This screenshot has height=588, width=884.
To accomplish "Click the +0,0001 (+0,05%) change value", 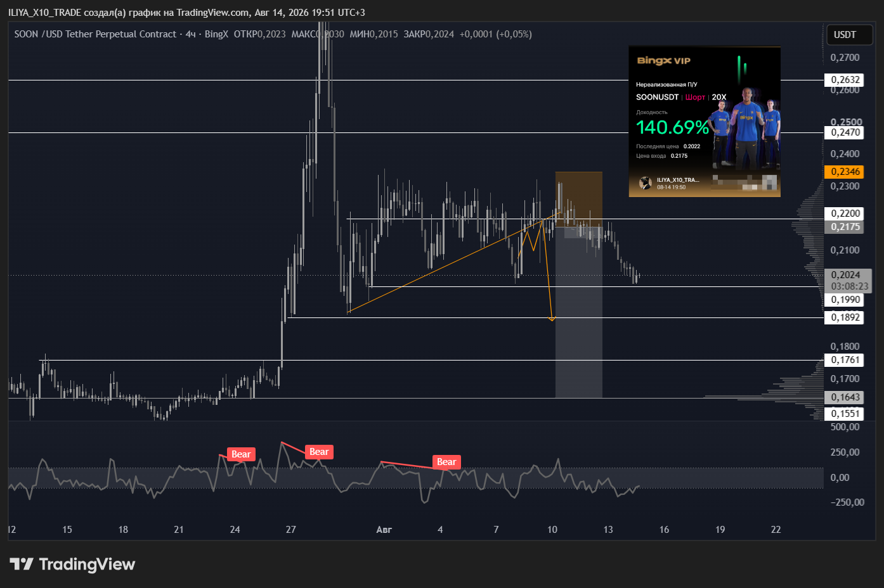I will [x=495, y=34].
